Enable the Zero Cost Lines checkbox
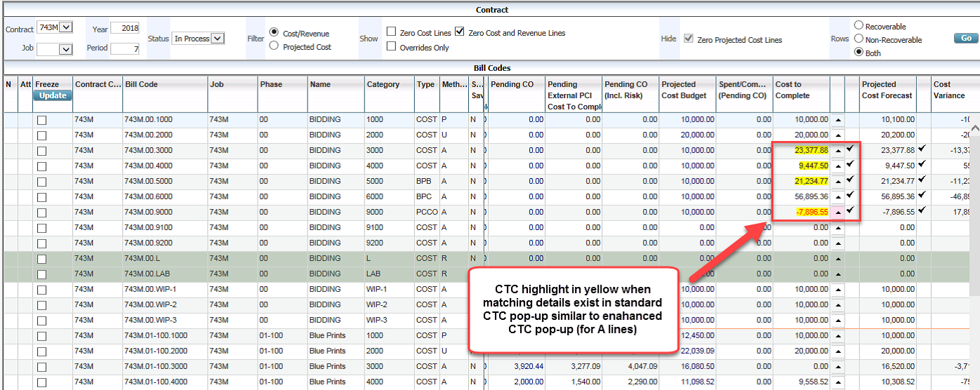Screen dimensions: 980x390 (x=391, y=32)
